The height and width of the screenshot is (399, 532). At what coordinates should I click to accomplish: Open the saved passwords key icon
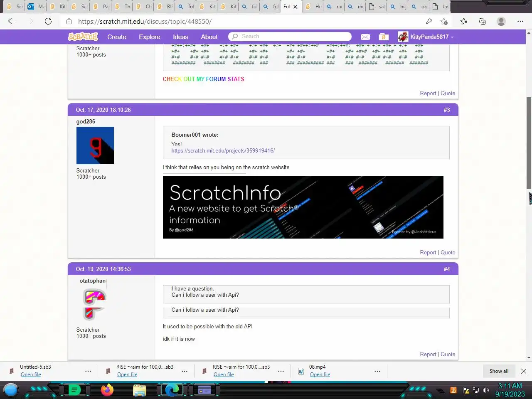(429, 21)
